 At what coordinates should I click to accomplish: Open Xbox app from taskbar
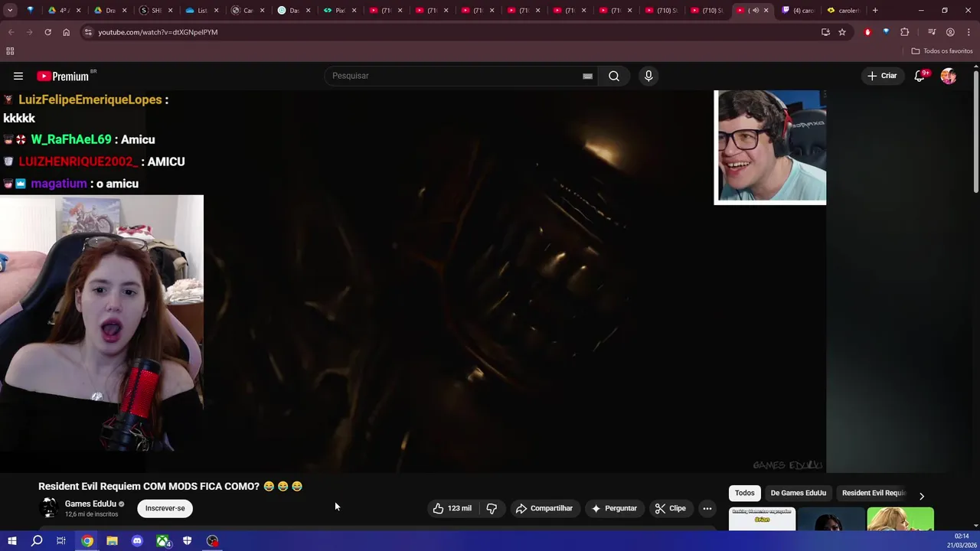(162, 541)
